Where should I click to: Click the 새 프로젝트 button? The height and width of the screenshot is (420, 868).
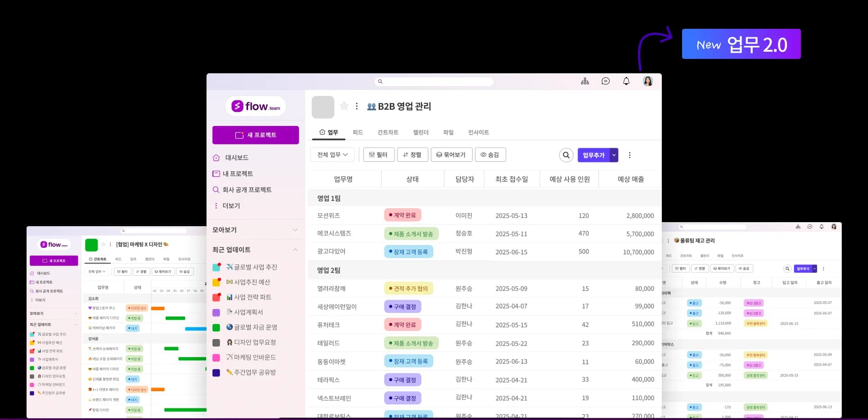click(x=256, y=135)
